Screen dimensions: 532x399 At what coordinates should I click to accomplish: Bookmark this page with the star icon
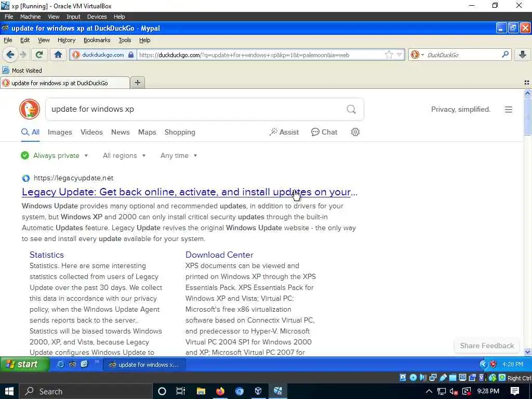(389, 55)
